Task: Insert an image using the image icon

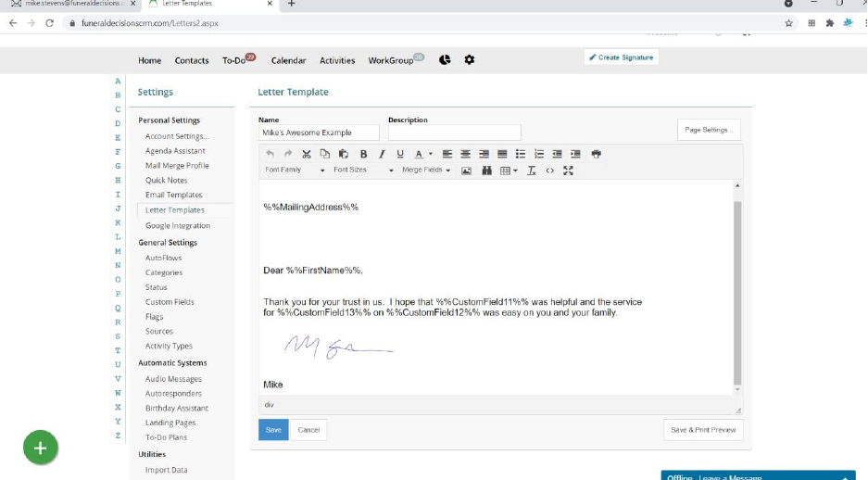Action: tap(466, 171)
